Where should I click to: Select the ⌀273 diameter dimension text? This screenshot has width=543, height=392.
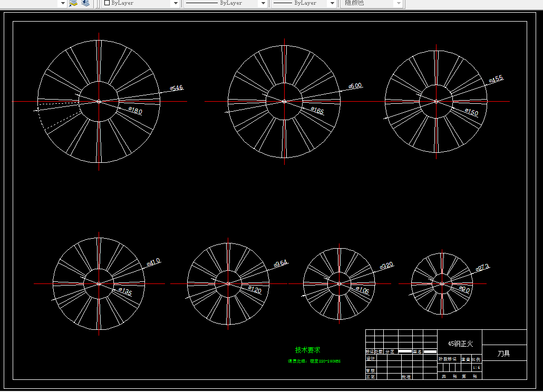[x=482, y=267]
